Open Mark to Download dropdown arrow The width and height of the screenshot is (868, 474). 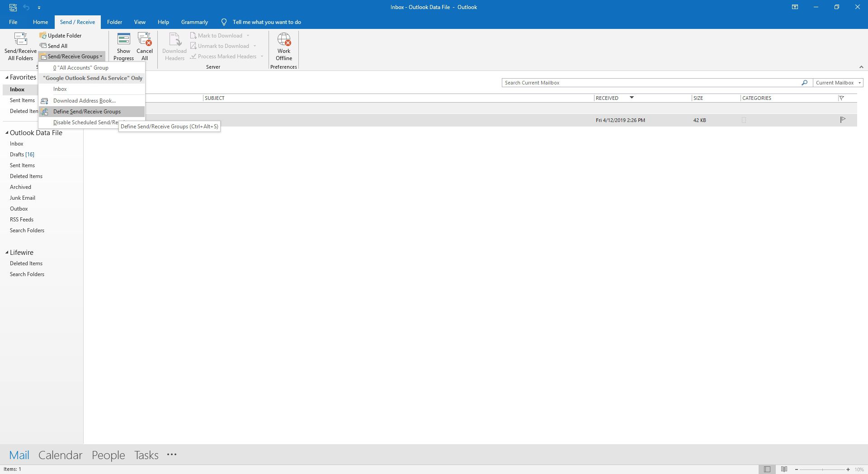pyautogui.click(x=248, y=35)
